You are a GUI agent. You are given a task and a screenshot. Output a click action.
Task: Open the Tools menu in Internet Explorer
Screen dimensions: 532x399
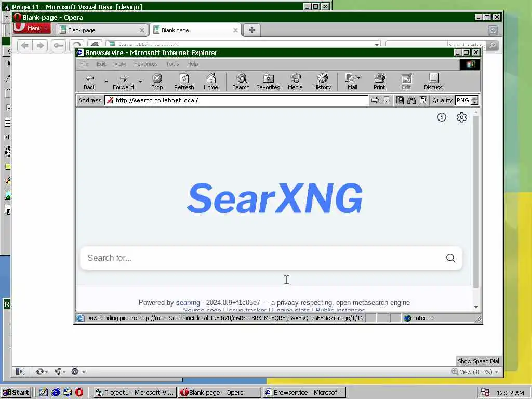pyautogui.click(x=172, y=64)
